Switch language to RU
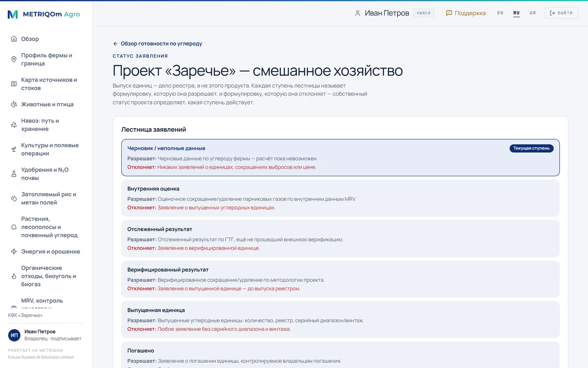Image resolution: width=588 pixels, height=368 pixels. tap(516, 13)
